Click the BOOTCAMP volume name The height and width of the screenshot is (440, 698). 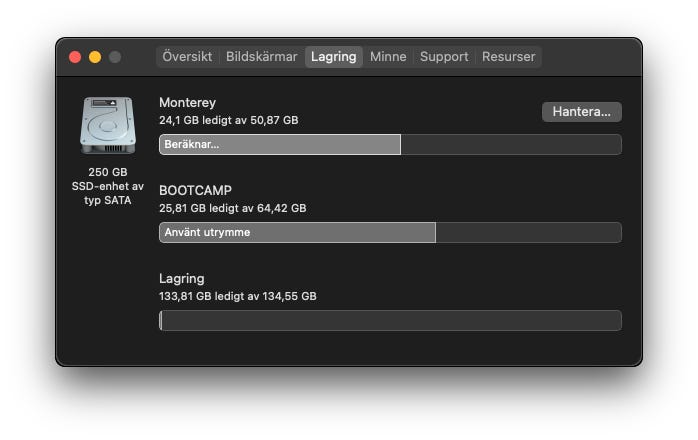tap(195, 190)
